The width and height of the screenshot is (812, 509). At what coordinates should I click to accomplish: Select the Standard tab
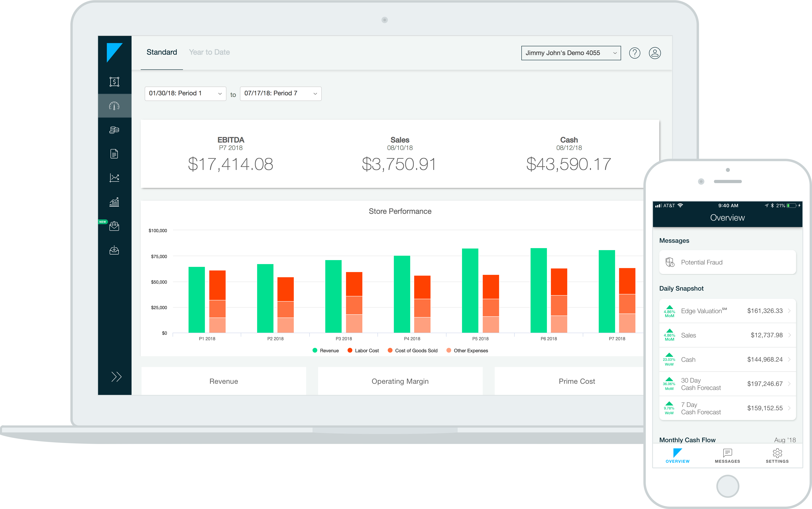(162, 52)
